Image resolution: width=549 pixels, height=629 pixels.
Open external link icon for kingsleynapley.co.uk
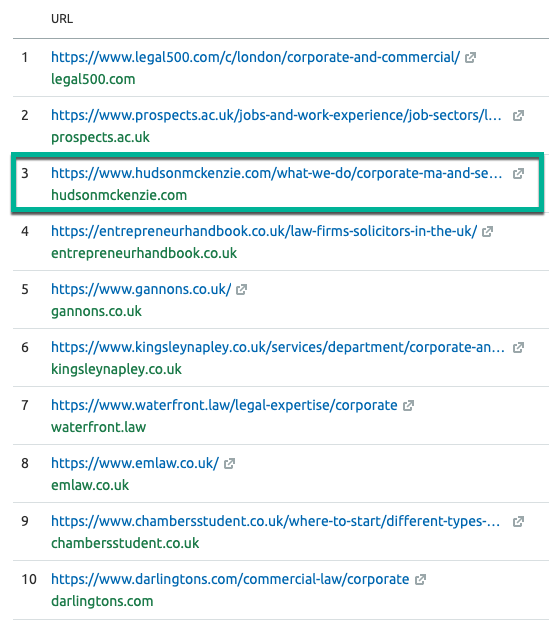point(518,347)
